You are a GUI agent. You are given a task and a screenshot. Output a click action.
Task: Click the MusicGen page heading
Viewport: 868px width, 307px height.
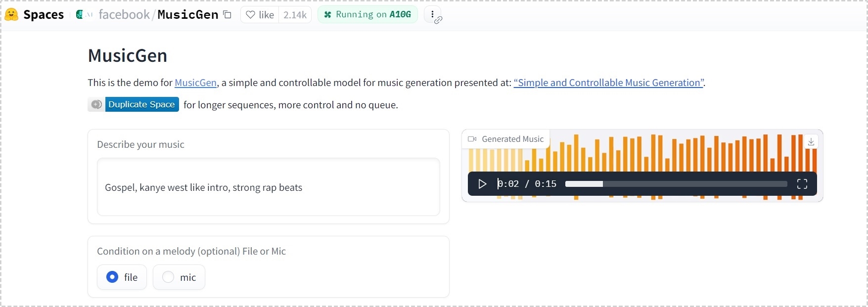[x=128, y=55]
